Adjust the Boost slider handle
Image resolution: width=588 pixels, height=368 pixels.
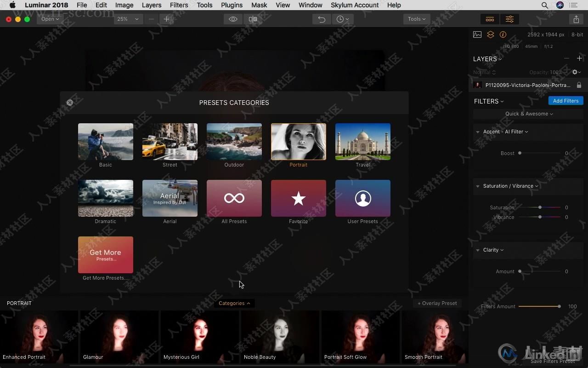coord(520,153)
